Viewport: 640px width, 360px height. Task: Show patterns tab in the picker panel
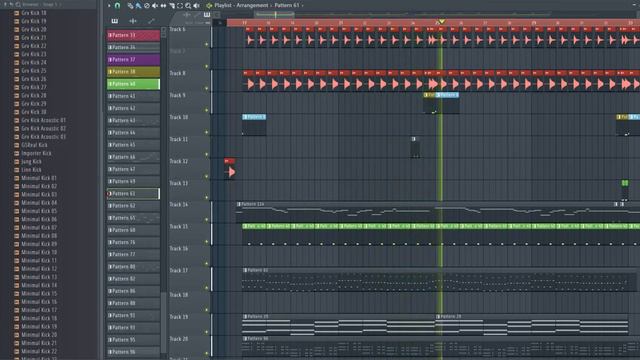[115, 21]
